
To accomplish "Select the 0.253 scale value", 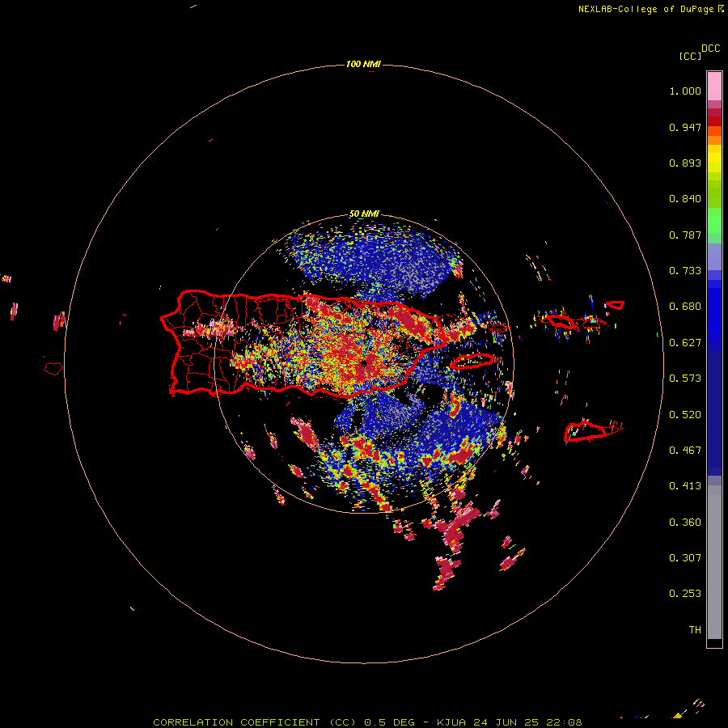I will pyautogui.click(x=685, y=594).
